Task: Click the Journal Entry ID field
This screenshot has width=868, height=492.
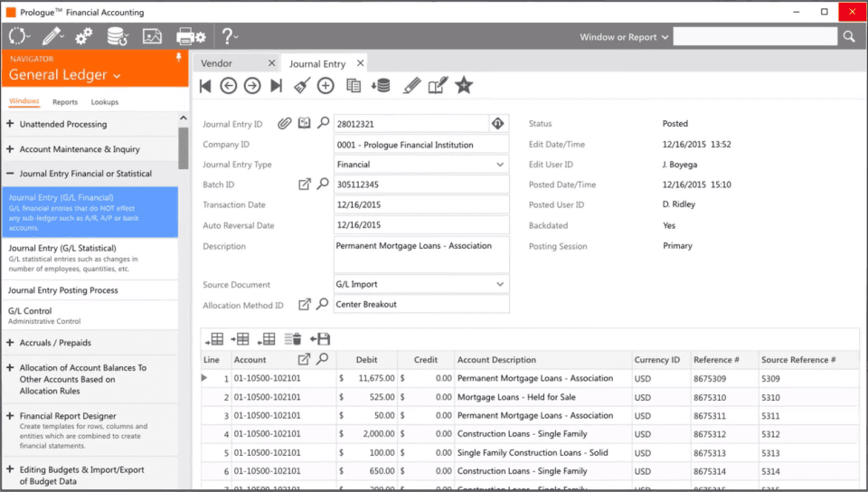Action: tap(410, 124)
